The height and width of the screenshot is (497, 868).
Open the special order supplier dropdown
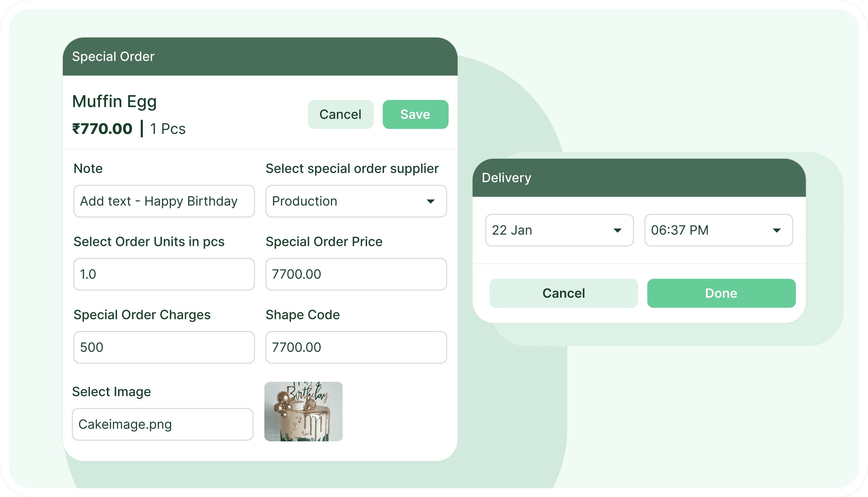356,201
